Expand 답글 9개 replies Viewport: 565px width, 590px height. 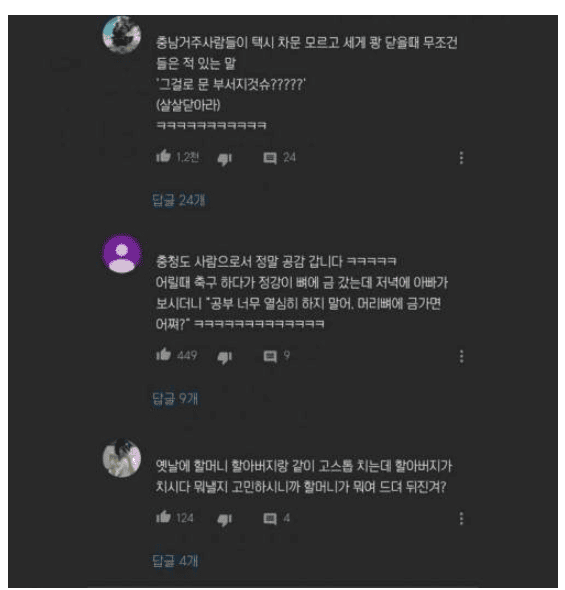(x=175, y=398)
